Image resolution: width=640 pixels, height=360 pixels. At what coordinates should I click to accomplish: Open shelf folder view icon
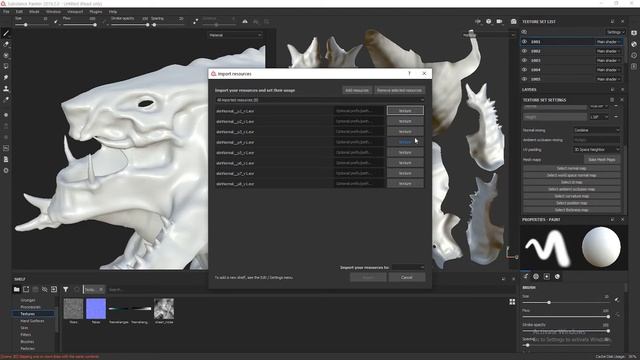[16, 289]
